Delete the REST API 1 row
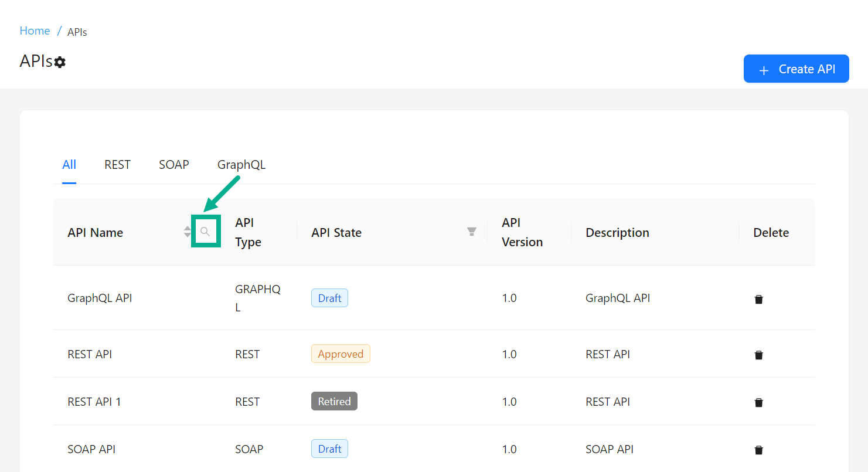This screenshot has width=868, height=472. coord(758,402)
